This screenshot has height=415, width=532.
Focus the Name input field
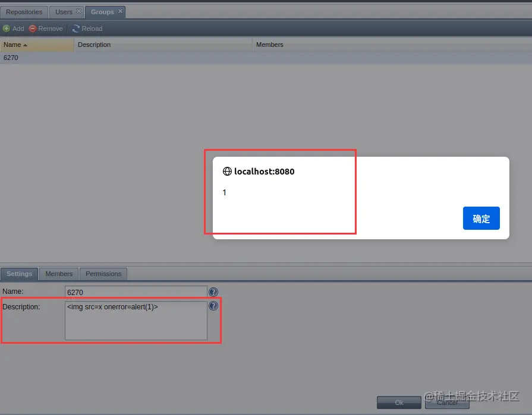[136, 292]
